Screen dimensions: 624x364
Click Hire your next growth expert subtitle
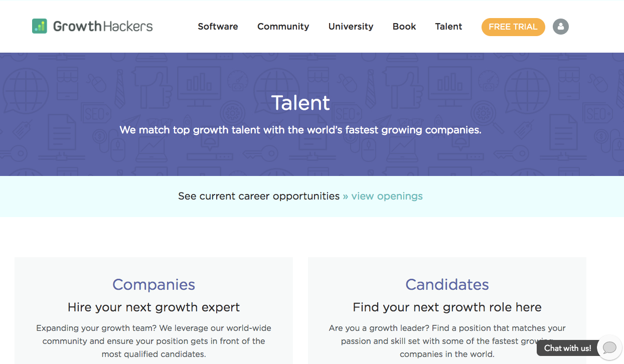pyautogui.click(x=153, y=307)
